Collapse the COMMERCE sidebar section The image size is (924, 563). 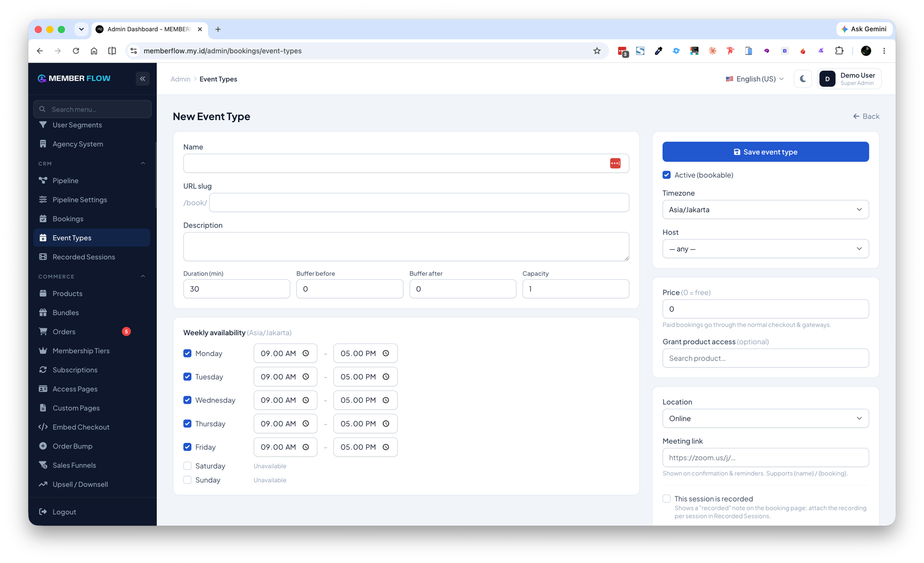pos(143,276)
